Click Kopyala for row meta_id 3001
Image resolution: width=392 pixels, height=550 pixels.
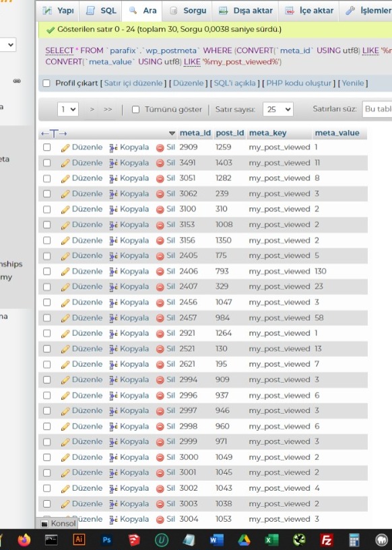(135, 473)
